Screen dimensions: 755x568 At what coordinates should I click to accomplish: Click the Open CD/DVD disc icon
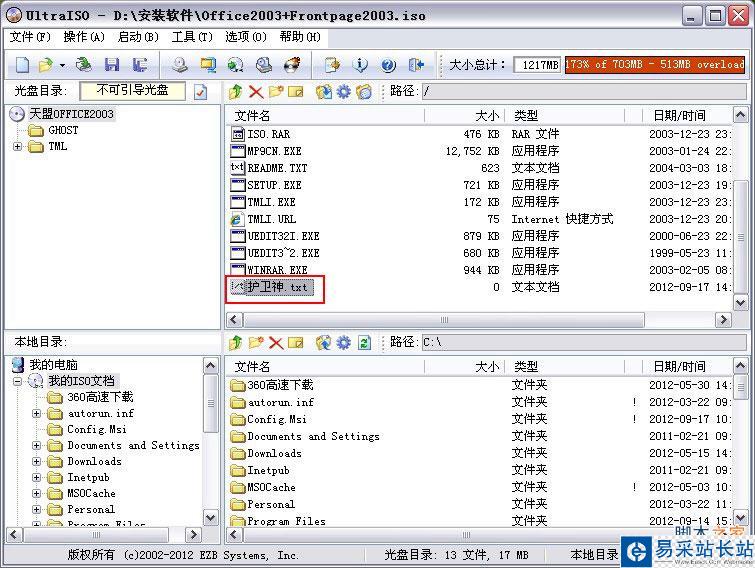point(84,65)
